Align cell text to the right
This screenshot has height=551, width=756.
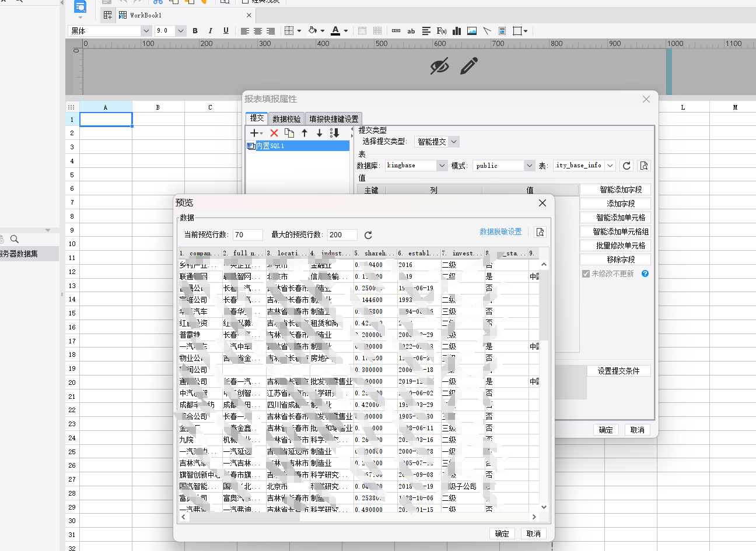click(270, 31)
